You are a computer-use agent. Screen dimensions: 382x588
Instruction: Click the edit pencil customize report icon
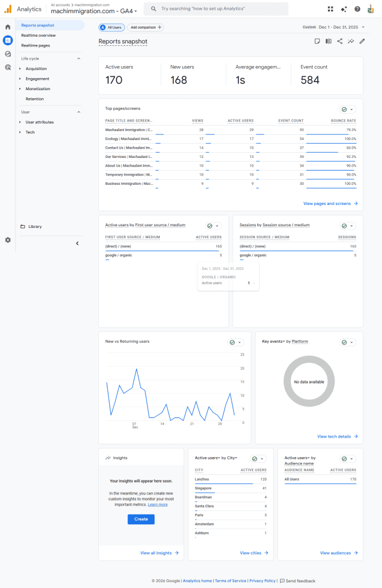click(x=362, y=41)
